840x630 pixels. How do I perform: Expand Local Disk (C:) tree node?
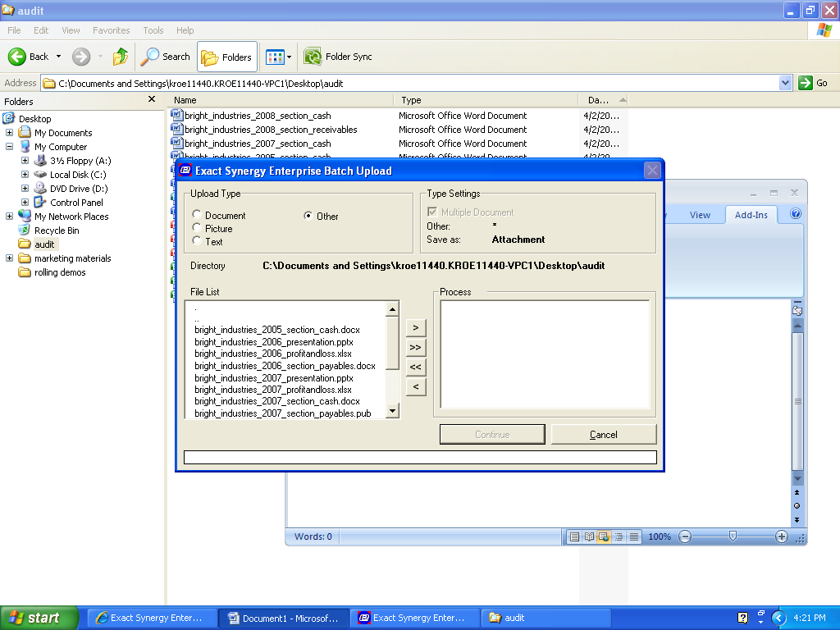(25, 174)
